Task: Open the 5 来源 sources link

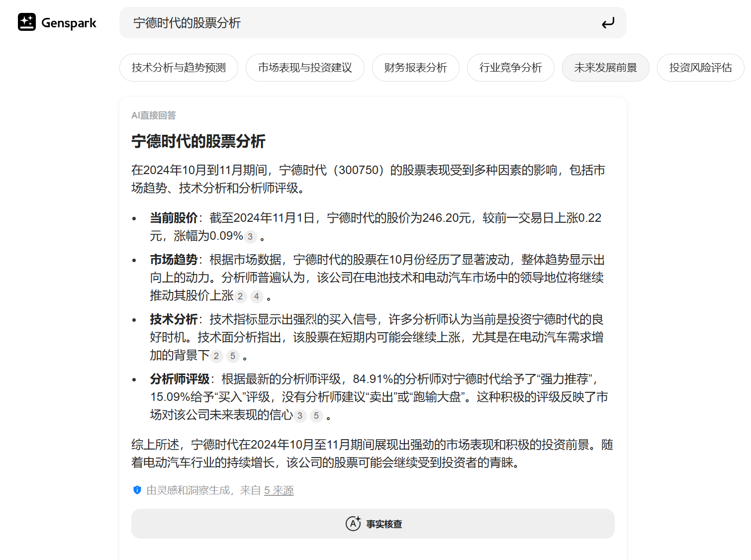Action: tap(279, 490)
